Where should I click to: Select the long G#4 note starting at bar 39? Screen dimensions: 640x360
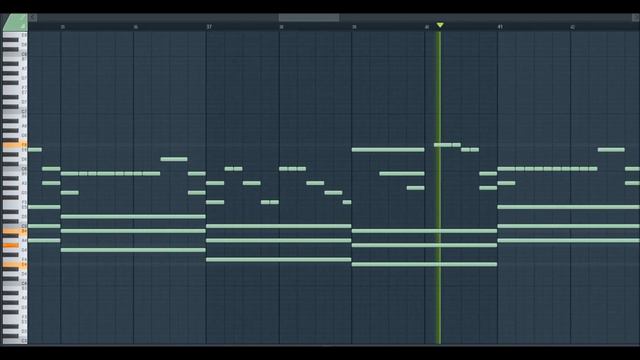424,245
